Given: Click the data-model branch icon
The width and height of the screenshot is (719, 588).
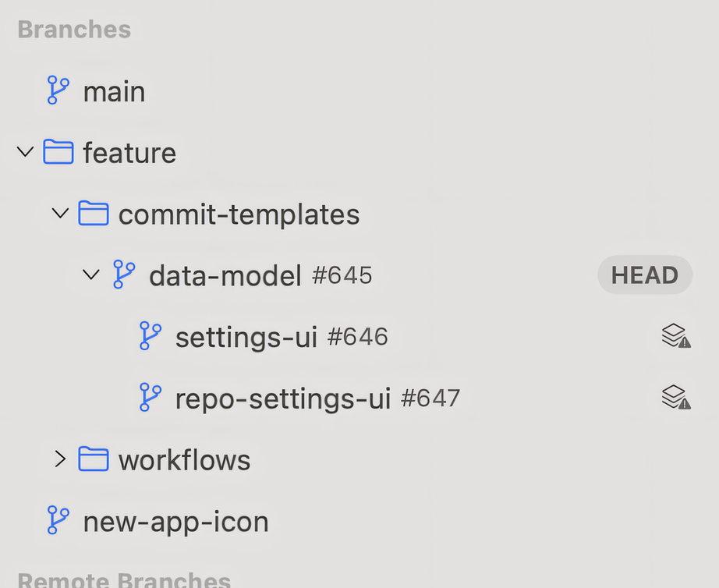Looking at the screenshot, I should tap(123, 275).
